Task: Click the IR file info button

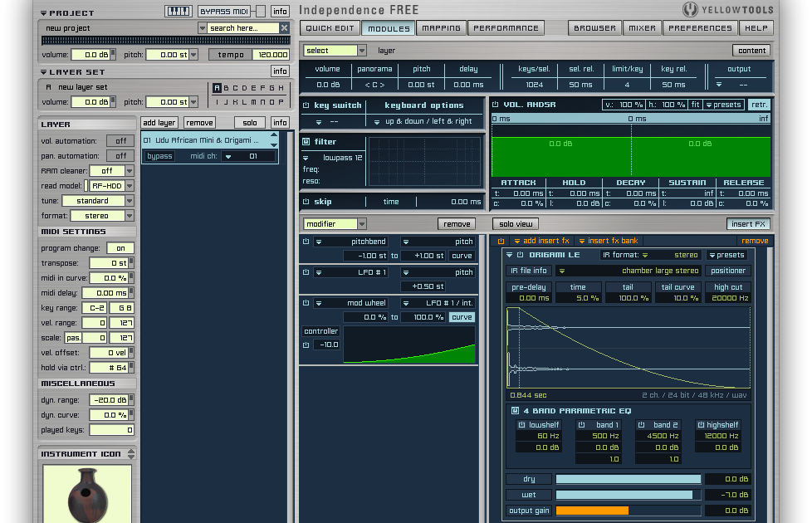Action: pos(528,271)
